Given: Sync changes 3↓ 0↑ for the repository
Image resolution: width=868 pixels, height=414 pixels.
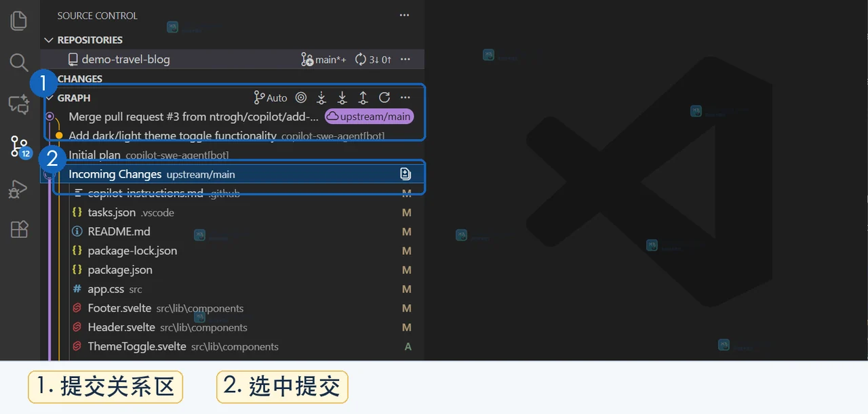Looking at the screenshot, I should tap(373, 60).
